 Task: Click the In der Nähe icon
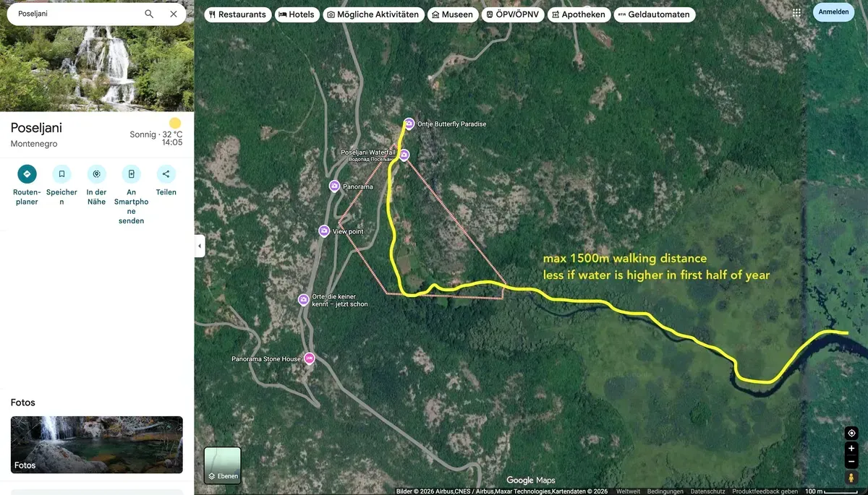coord(96,173)
